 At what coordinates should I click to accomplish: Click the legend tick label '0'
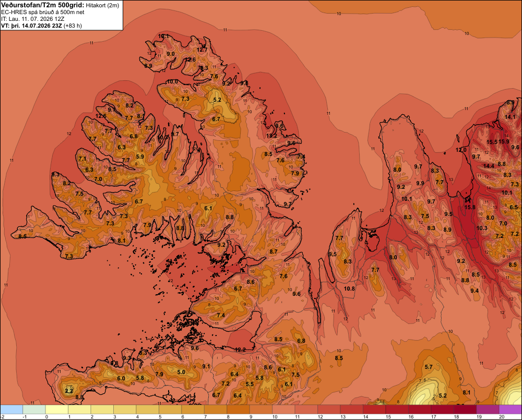coord(46,417)
